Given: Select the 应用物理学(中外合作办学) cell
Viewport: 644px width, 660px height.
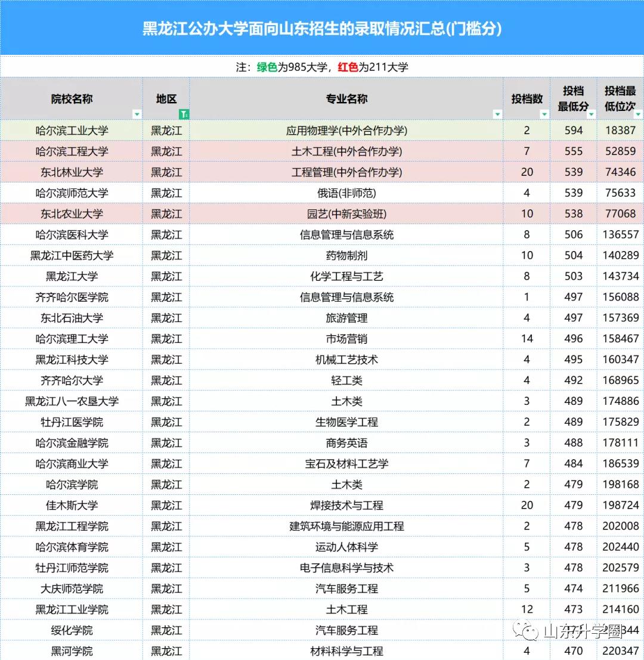Looking at the screenshot, I should [x=346, y=131].
